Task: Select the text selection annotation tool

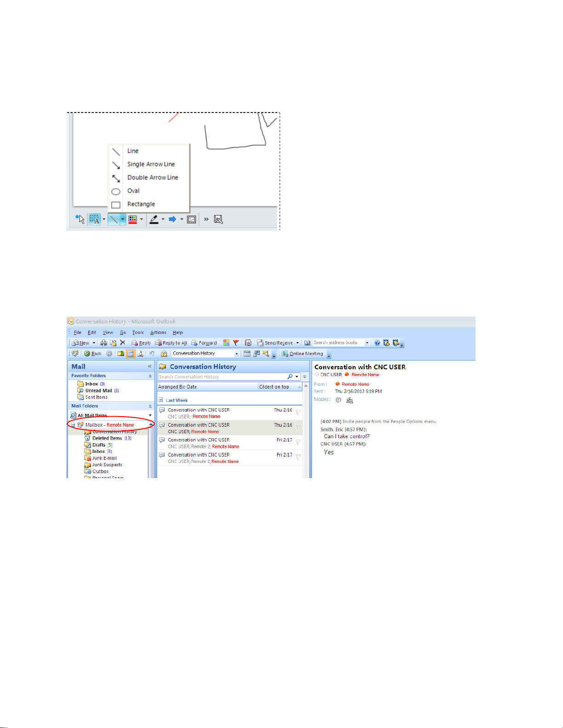Action: (95, 219)
